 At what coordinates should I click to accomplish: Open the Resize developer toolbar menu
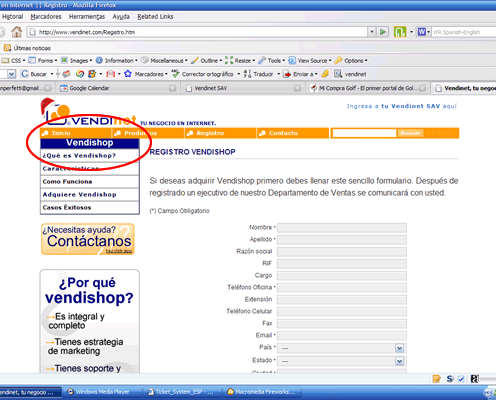coord(240,61)
